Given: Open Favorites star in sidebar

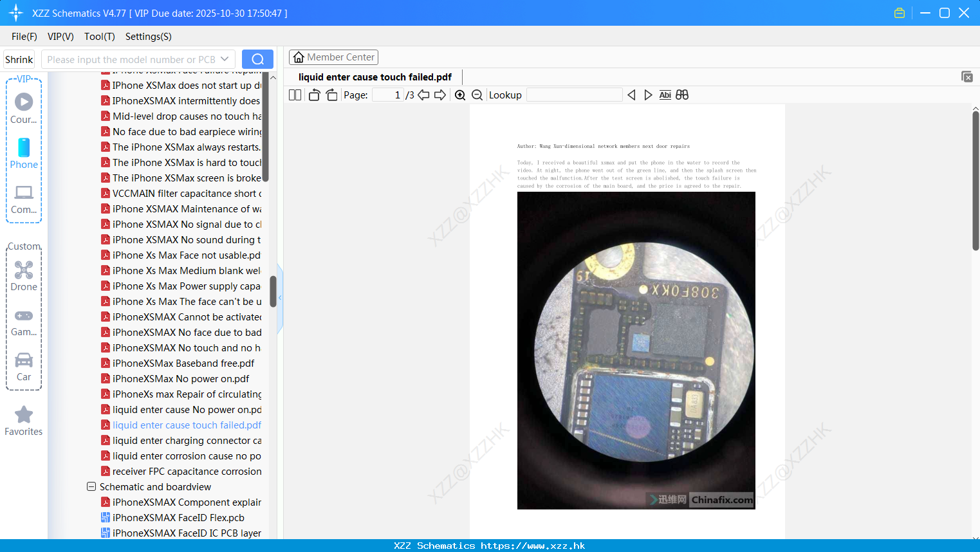Looking at the screenshot, I should click(24, 421).
